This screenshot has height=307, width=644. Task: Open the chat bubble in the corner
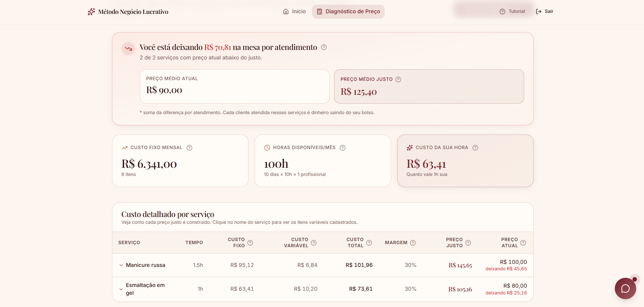625,288
